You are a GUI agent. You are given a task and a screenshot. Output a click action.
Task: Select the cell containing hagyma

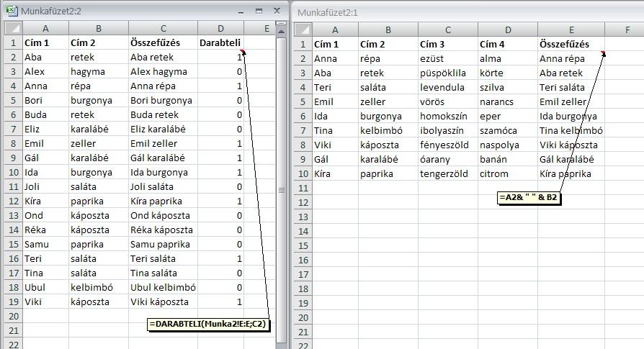[99, 72]
